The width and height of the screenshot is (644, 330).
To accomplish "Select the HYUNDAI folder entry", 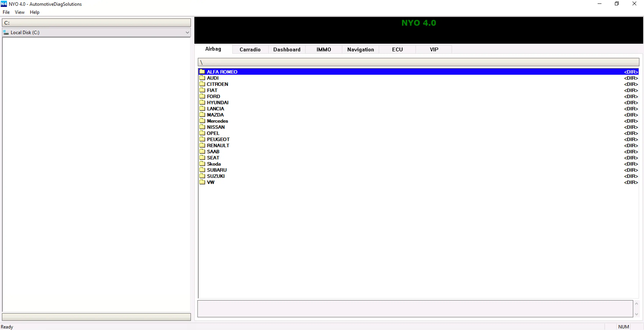I will 218,103.
